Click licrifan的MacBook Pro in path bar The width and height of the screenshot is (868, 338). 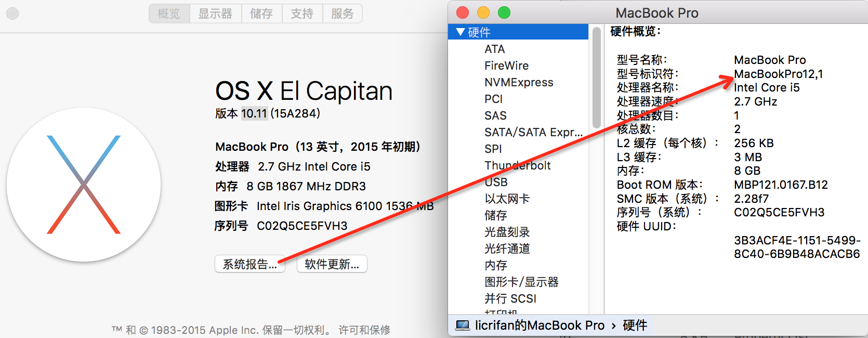pos(540,326)
